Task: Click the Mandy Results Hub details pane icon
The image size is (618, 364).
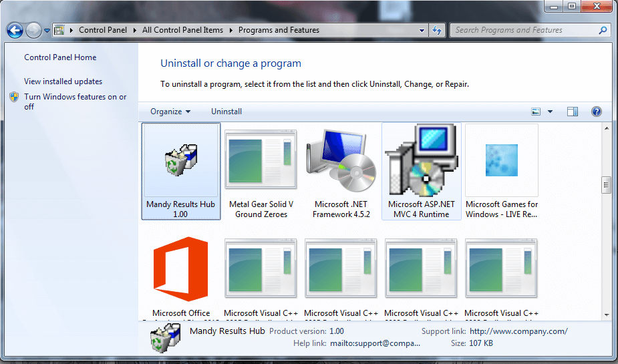Action: coord(166,337)
